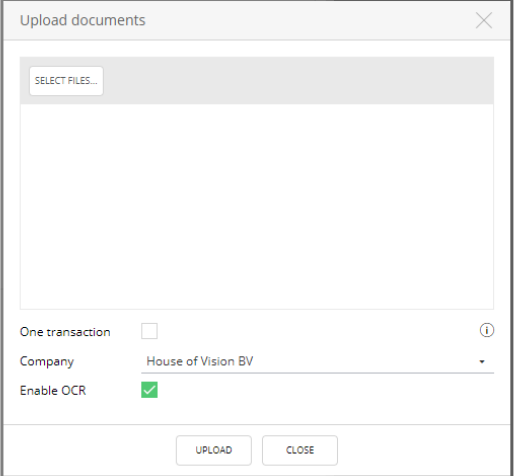Click the UPLOAD button
The image size is (514, 476).
[x=214, y=450]
